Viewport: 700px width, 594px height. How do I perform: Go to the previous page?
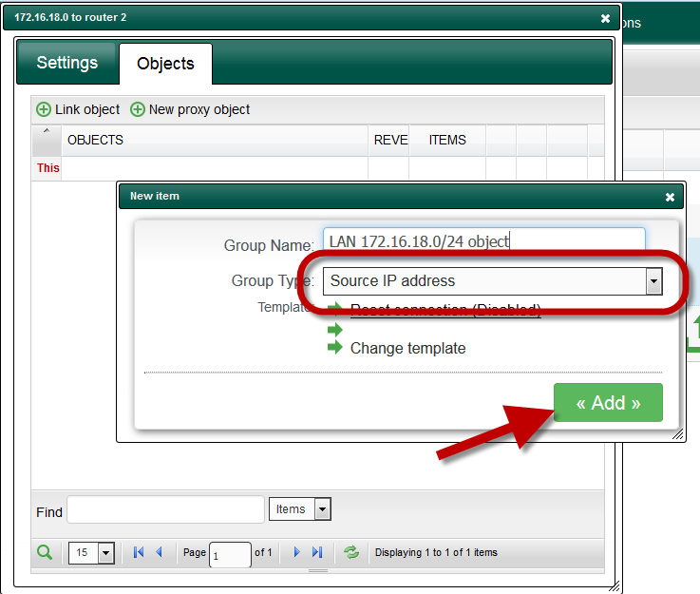click(159, 552)
